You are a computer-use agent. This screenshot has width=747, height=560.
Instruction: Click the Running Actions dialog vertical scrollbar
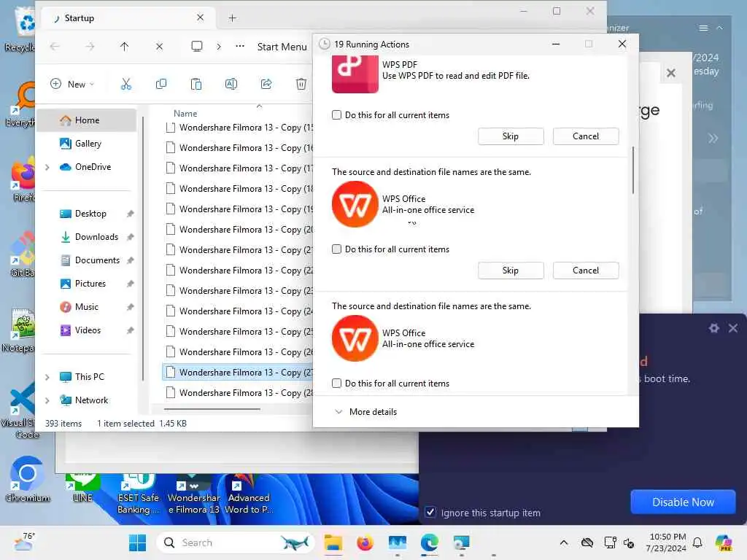(x=633, y=171)
